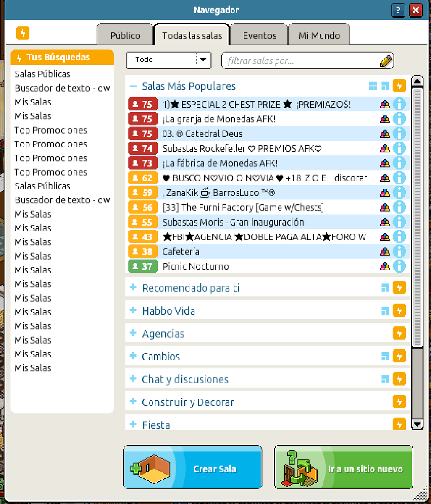The image size is (431, 504).
Task: Click group icon on FBI AGENCIA row
Action: click(385, 237)
